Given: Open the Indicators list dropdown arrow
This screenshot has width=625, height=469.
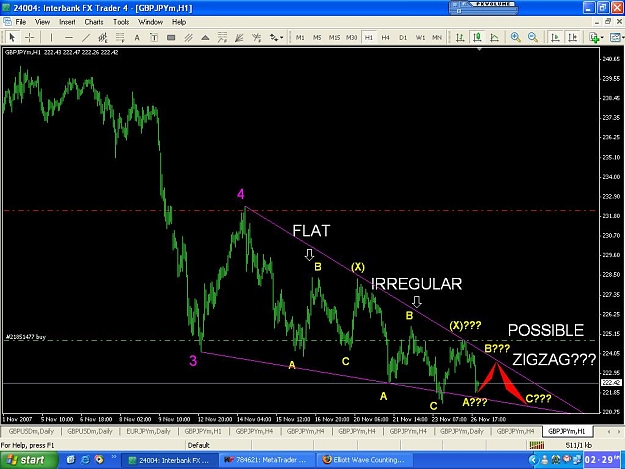Looking at the screenshot, I should click(x=602, y=37).
